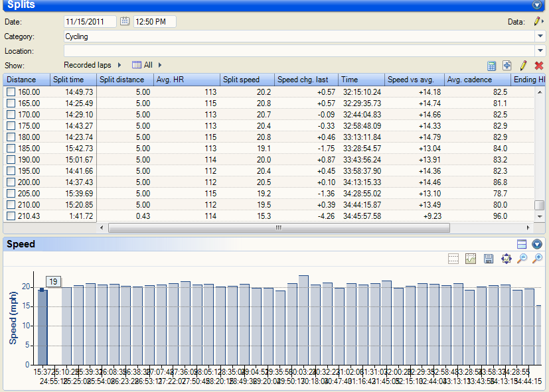
Task: Click the All table grid icon
Action: click(137, 65)
